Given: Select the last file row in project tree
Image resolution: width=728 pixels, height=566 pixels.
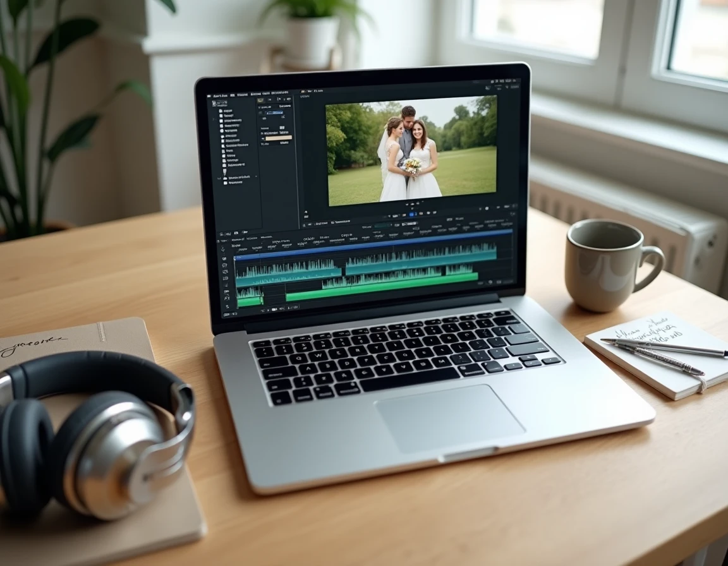Looking at the screenshot, I should coord(233,183).
